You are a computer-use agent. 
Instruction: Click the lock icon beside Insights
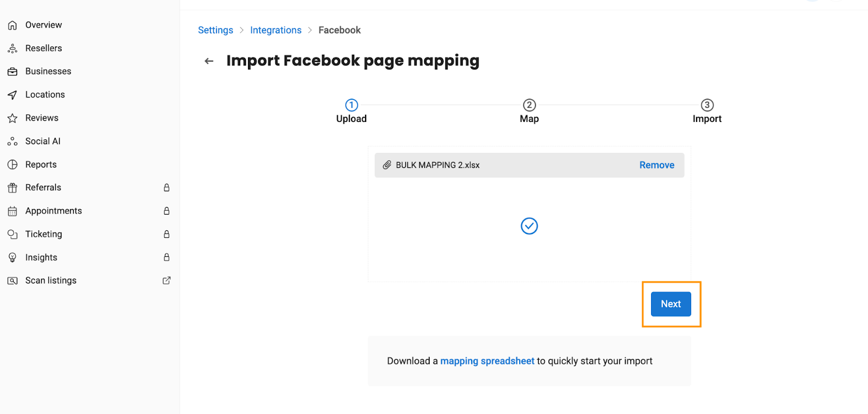[167, 257]
